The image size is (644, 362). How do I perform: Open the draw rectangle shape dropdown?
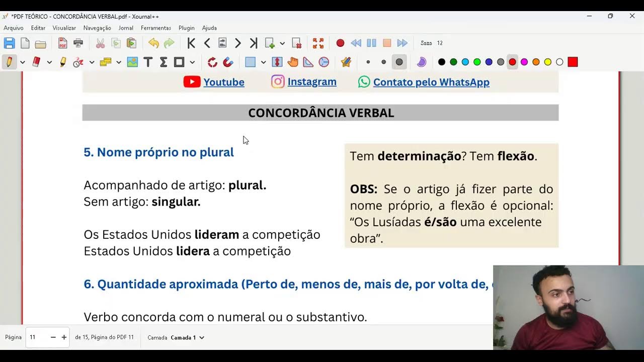click(x=192, y=62)
